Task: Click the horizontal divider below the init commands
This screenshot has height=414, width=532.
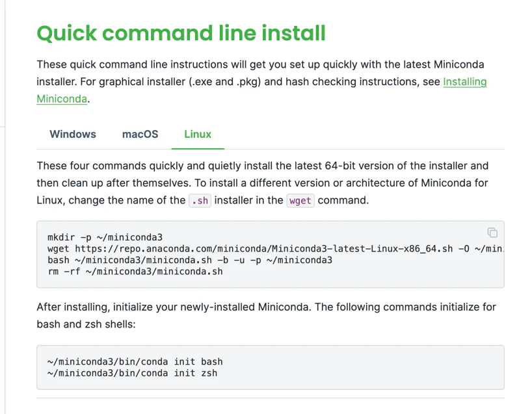Action: (x=270, y=398)
